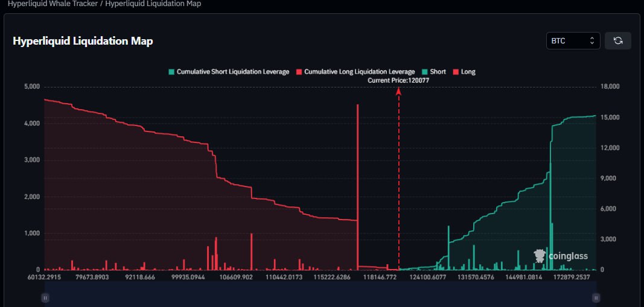
Task: Click the red Cumulative Long legend swatch
Action: tap(299, 72)
